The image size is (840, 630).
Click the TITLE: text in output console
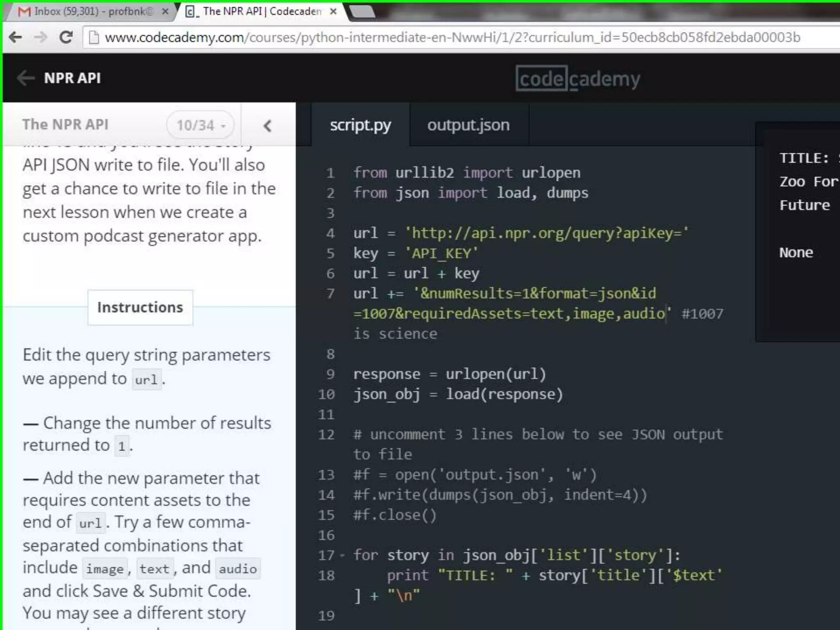tap(804, 158)
